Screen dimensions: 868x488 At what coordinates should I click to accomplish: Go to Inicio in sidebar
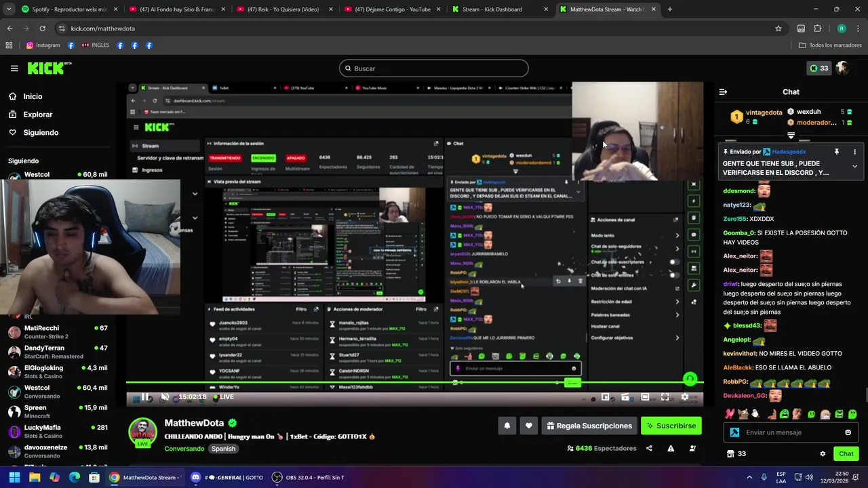tap(33, 96)
